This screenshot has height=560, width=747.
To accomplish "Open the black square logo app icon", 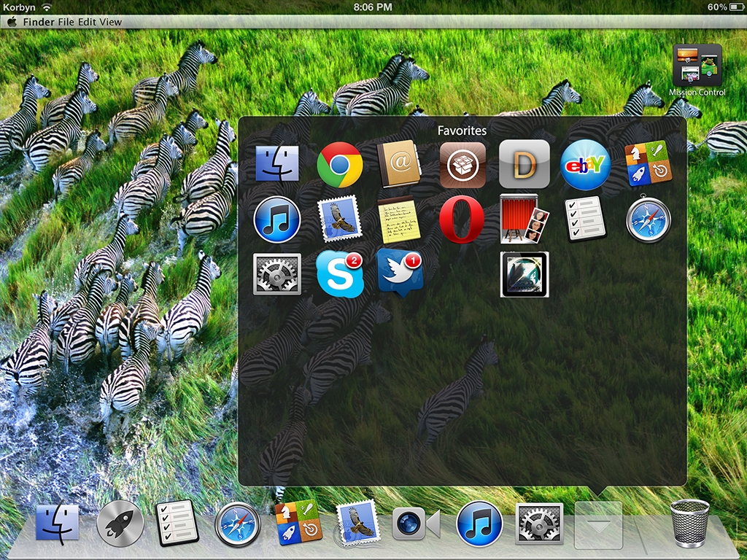I will [525, 275].
